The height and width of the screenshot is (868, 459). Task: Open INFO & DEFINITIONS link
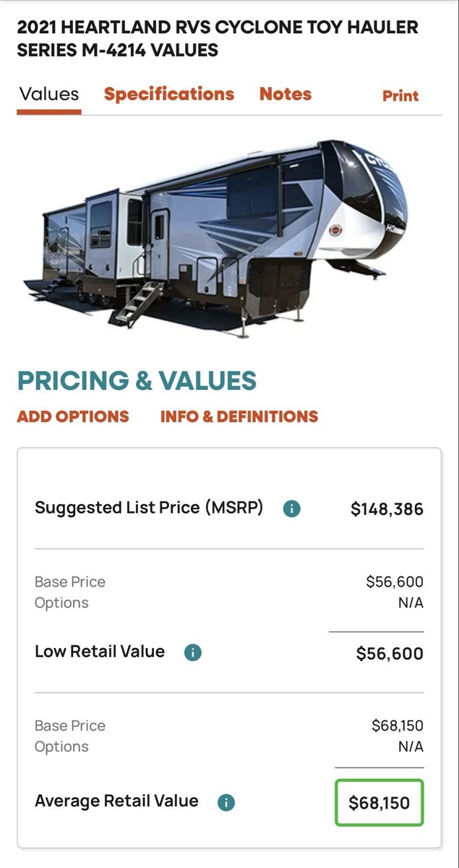coord(239,417)
